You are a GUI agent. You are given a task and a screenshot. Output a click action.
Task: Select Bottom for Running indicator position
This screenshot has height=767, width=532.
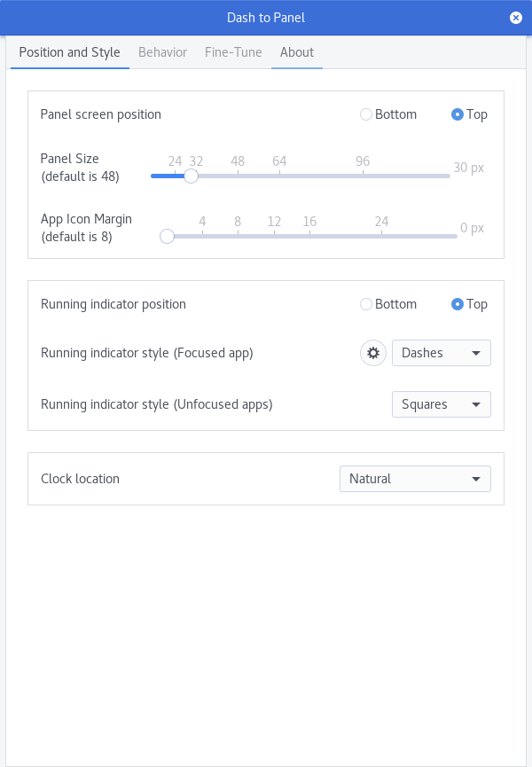(388, 304)
